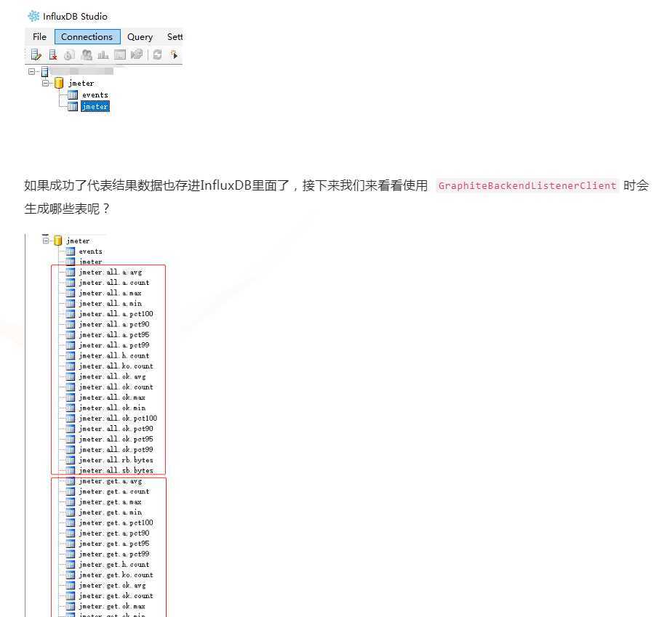Click table icon beside jmeter.get.a.count
This screenshot has height=617, width=672.
click(71, 491)
